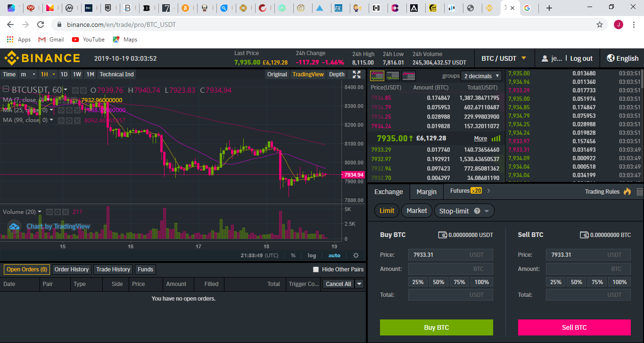Show buy orders only order book view
644x343 pixels.
pyautogui.click(x=393, y=76)
